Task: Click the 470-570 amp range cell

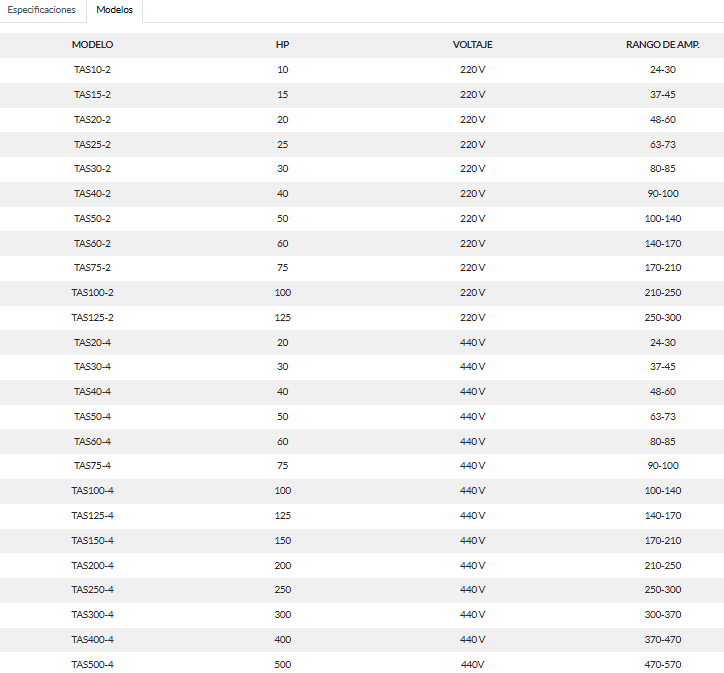Action: (662, 664)
